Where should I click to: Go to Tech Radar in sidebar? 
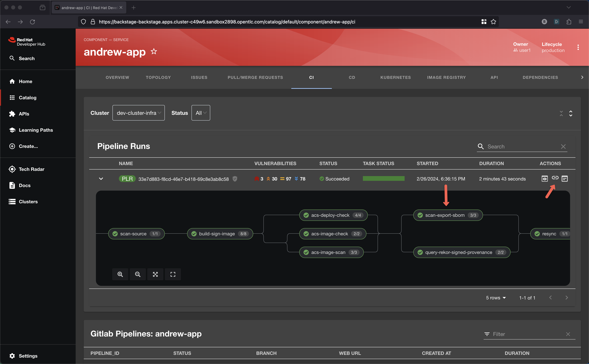pyautogui.click(x=32, y=169)
